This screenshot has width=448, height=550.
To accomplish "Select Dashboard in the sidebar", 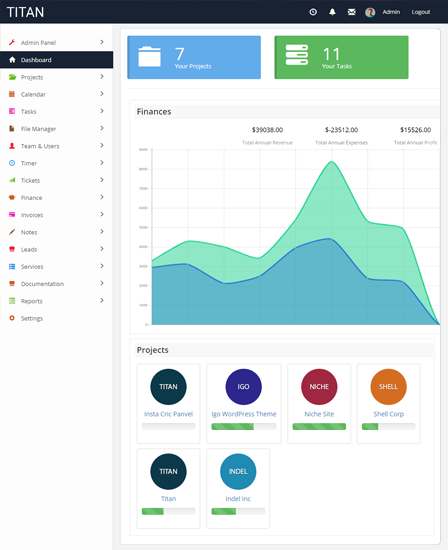I will [x=56, y=60].
